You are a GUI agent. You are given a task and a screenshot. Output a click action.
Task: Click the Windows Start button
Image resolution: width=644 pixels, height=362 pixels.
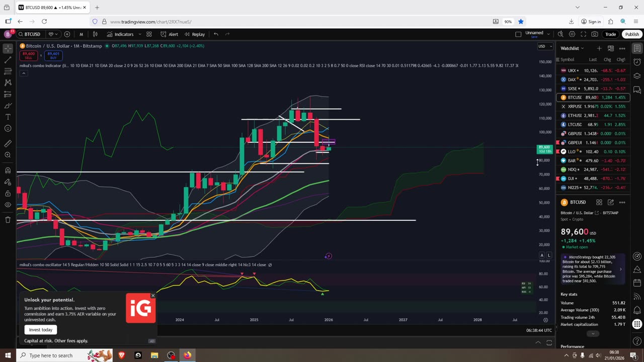click(x=8, y=355)
